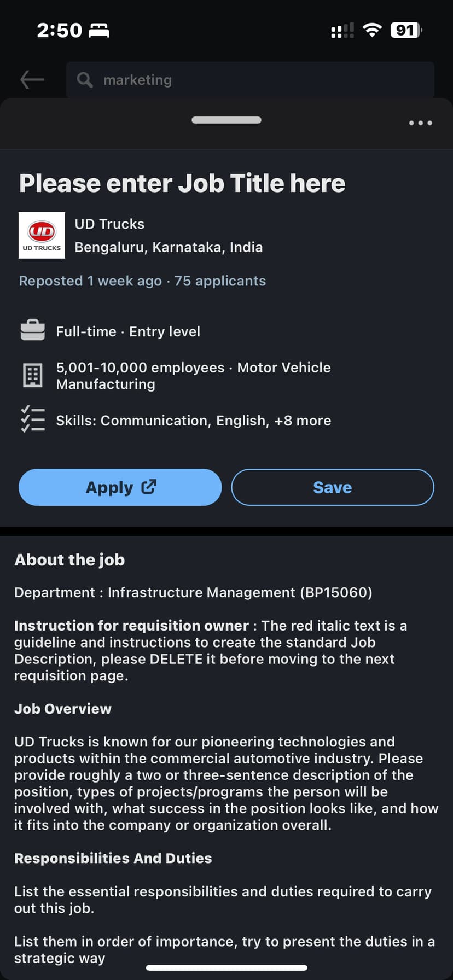Expand skills via "+8 more" text
The width and height of the screenshot is (453, 980).
click(x=303, y=421)
